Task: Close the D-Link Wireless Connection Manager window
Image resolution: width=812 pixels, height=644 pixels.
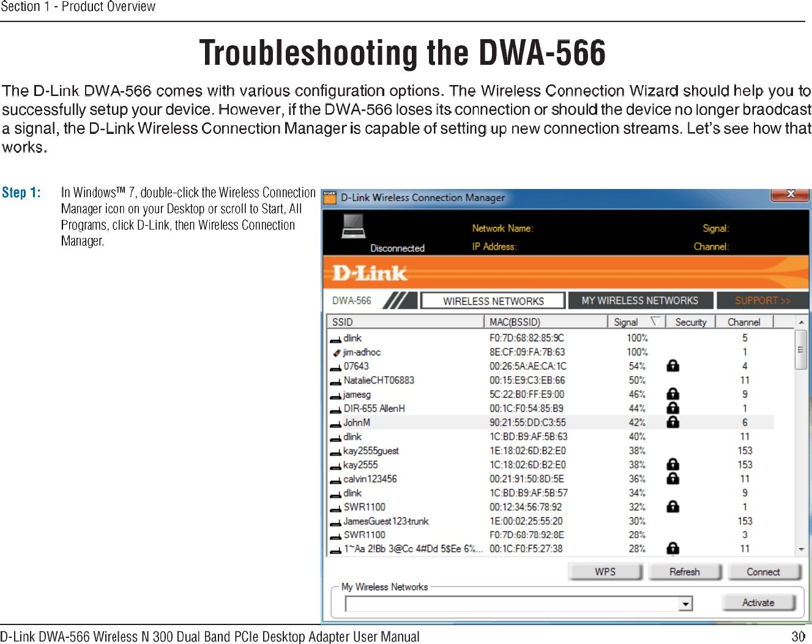Action: tap(790, 194)
